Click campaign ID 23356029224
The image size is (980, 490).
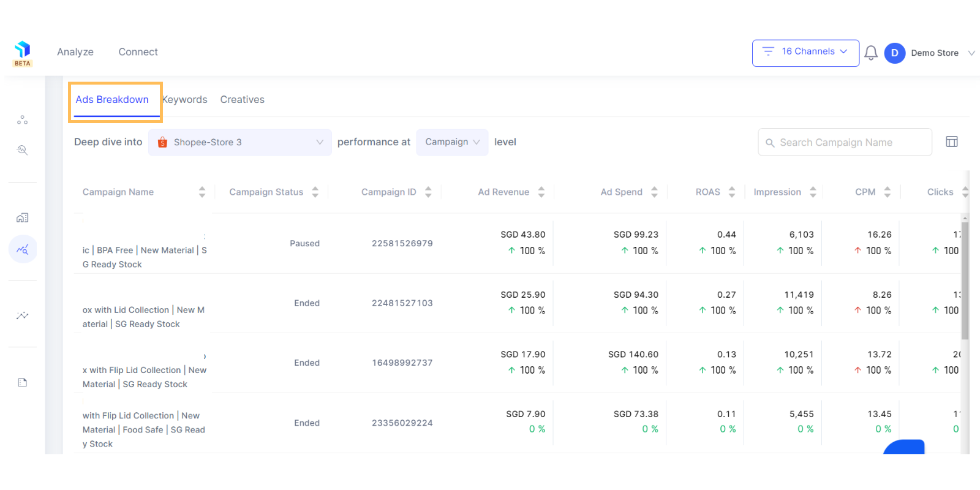[402, 423]
